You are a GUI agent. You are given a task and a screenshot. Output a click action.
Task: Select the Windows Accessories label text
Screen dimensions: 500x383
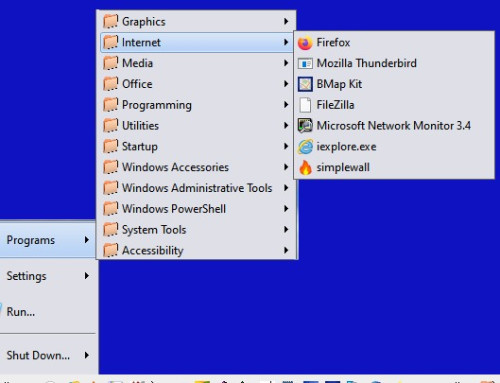[x=175, y=167]
